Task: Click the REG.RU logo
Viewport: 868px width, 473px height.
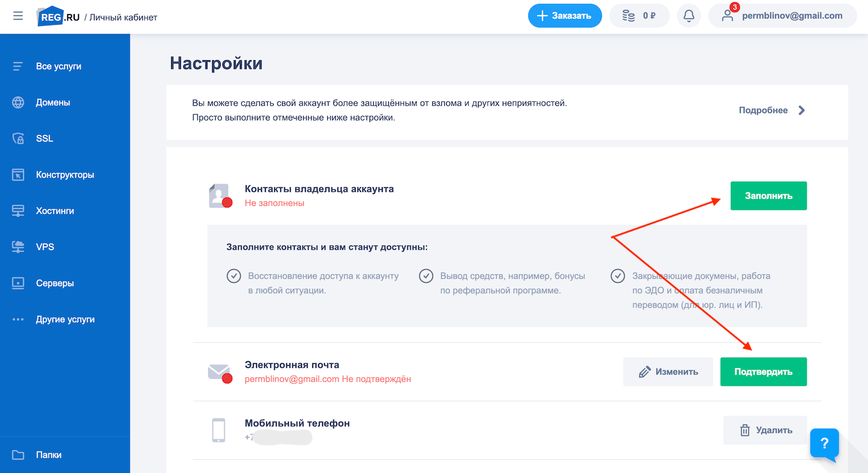Action: pos(60,16)
